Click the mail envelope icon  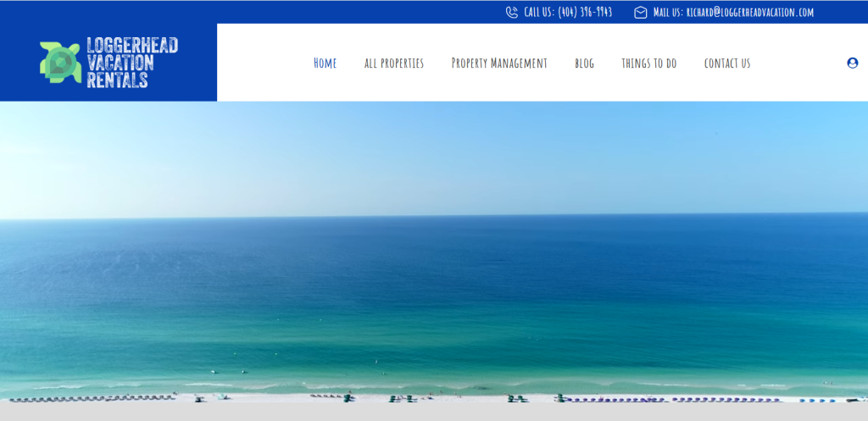(x=641, y=12)
